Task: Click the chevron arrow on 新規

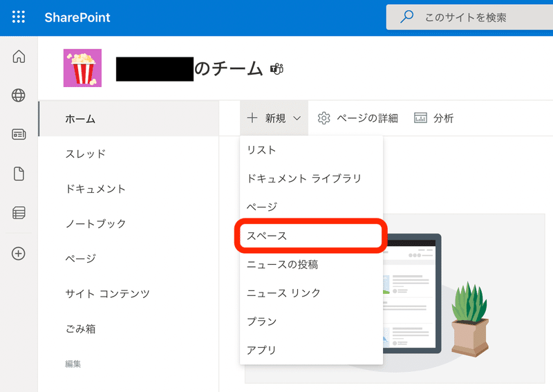Action: [x=297, y=118]
